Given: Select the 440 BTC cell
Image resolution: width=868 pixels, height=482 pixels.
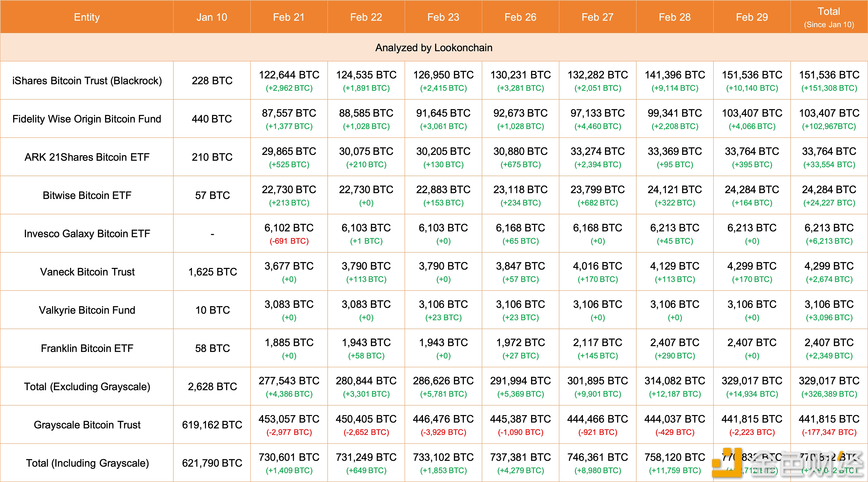Looking at the screenshot, I should pyautogui.click(x=212, y=119).
